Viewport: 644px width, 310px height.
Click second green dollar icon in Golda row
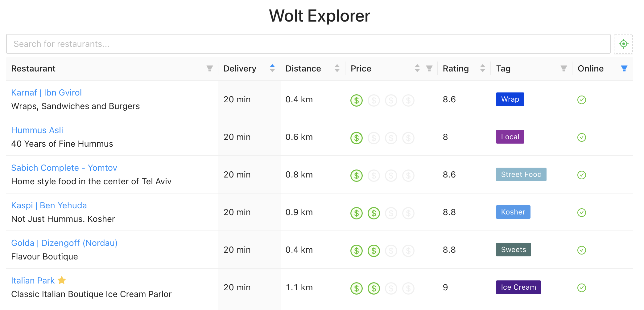click(x=374, y=251)
